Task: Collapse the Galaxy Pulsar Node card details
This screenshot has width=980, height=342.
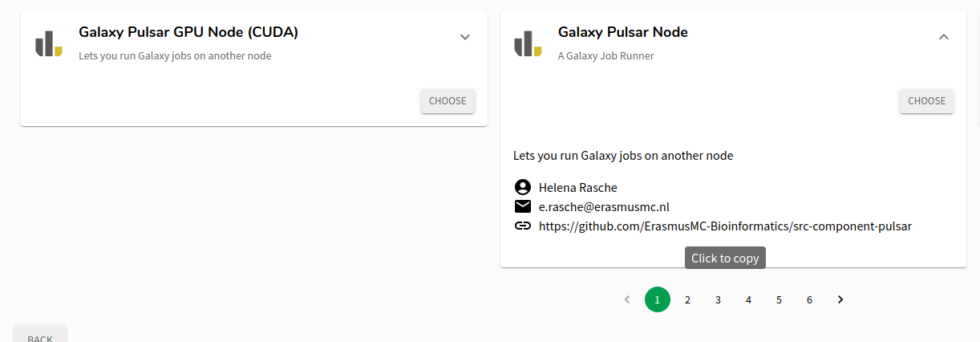Action: coord(944,37)
